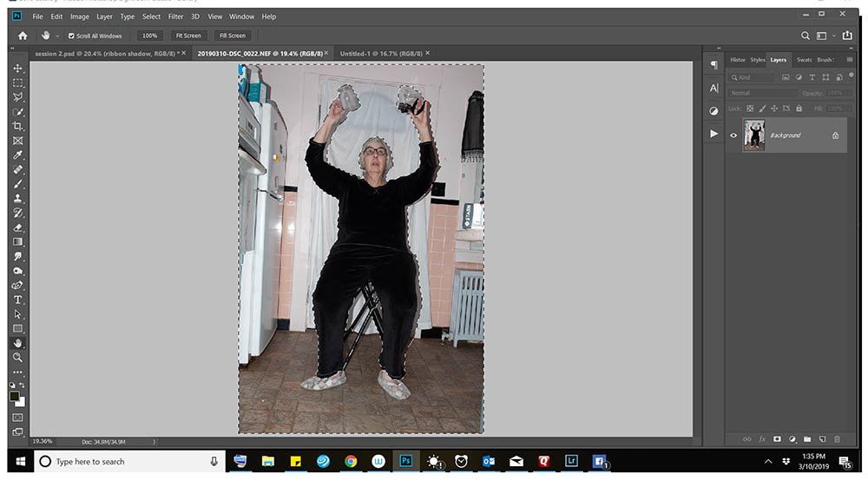Select the Eyedropper tool
Image resolution: width=868 pixels, height=487 pixels.
17,155
